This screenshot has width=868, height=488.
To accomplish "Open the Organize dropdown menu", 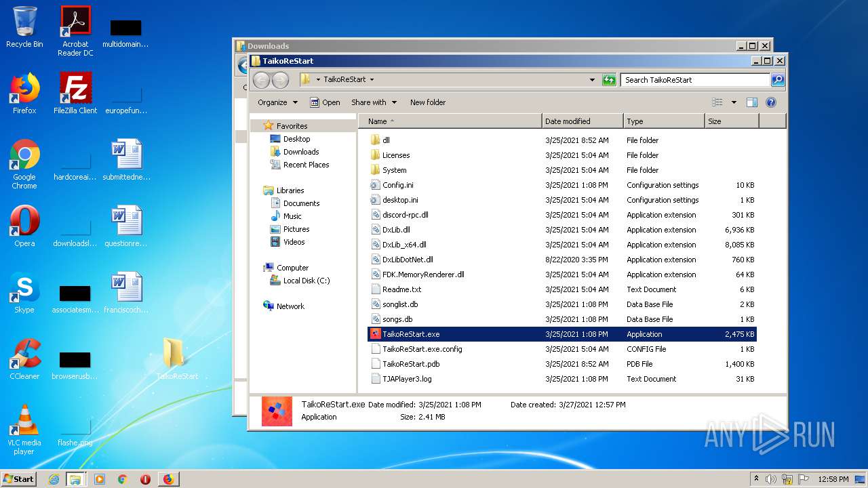I will 278,102.
